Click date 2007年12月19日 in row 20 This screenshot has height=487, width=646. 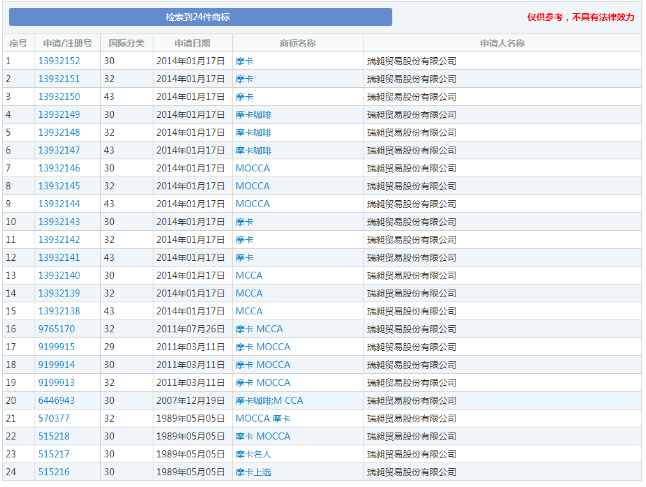pos(190,400)
